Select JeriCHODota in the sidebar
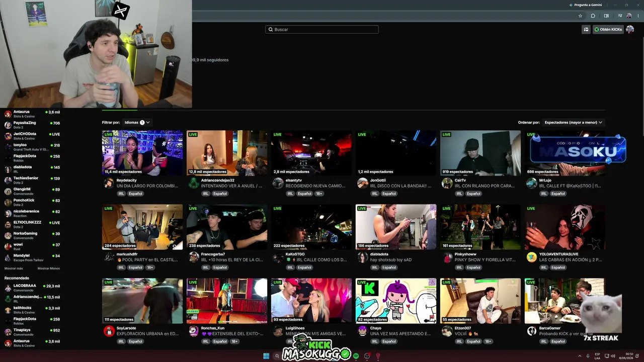Screen dimensions: 644x362 pos(32,136)
